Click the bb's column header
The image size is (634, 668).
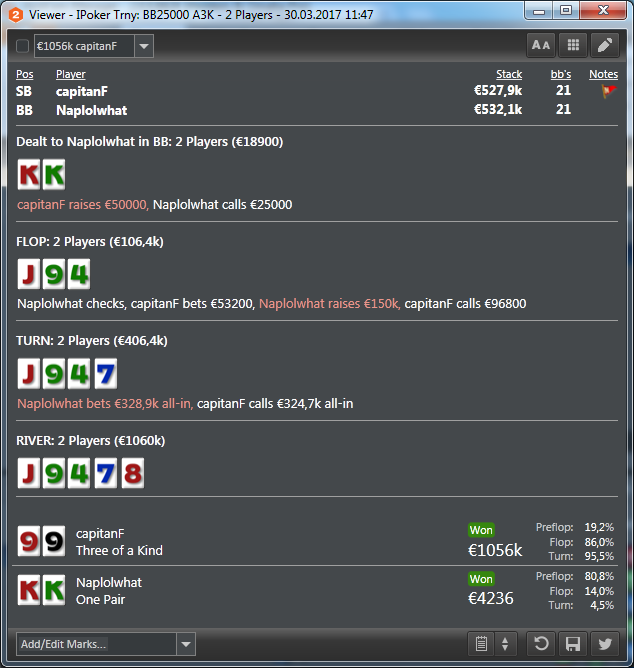[561, 74]
